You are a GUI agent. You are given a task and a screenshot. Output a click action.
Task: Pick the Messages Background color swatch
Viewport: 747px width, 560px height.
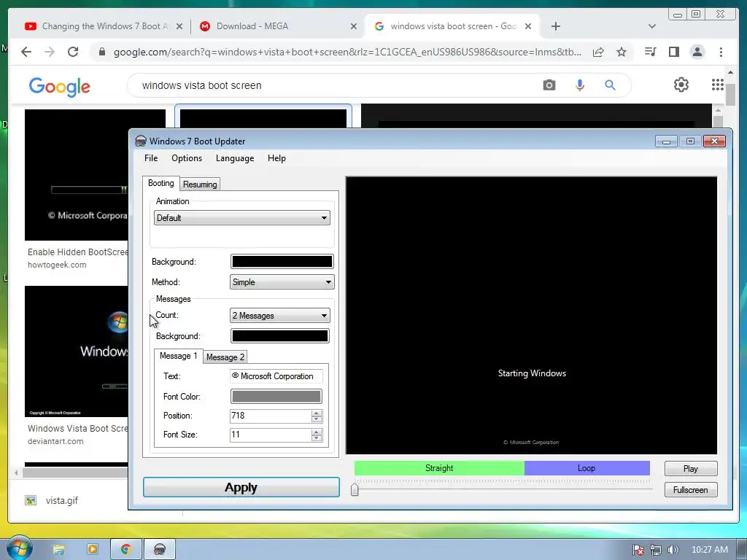coord(280,336)
